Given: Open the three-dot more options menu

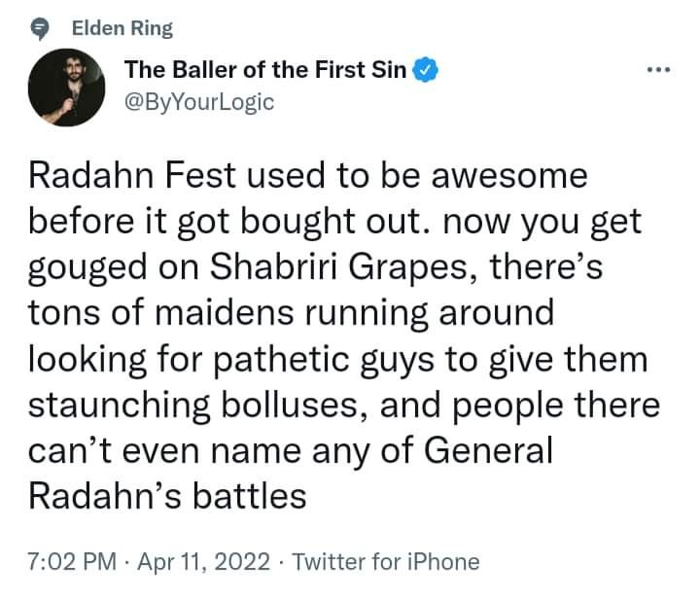Looking at the screenshot, I should click(x=659, y=70).
